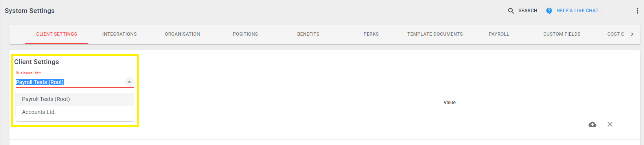
Task: Switch to the Integrations tab
Action: click(x=120, y=34)
